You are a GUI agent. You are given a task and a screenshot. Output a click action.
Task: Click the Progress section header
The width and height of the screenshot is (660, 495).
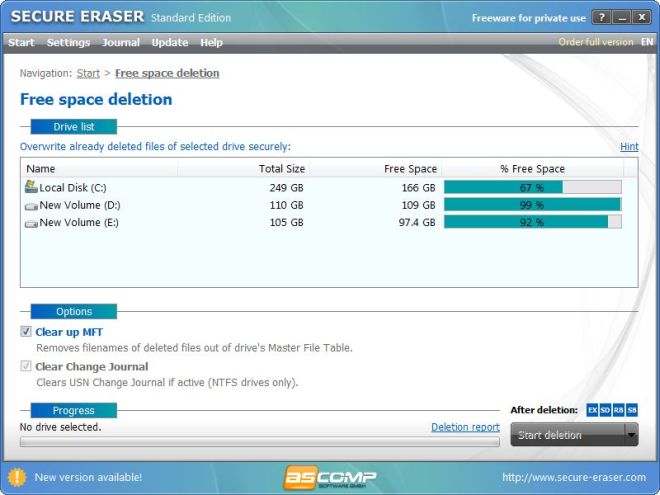(74, 410)
